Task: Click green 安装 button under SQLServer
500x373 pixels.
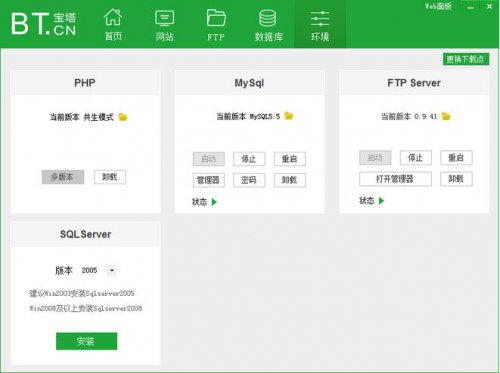Action: 87,341
